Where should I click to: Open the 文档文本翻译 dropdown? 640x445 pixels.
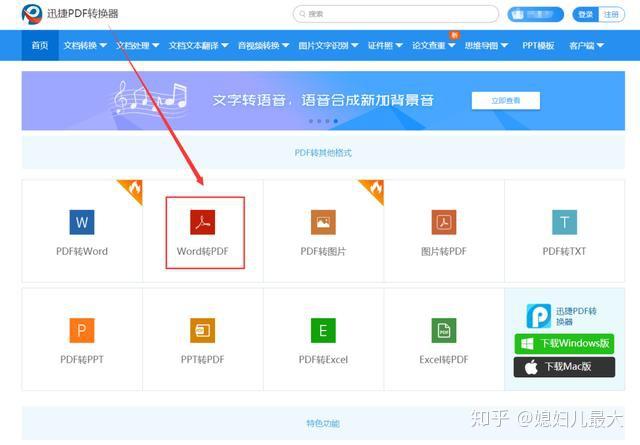(199, 45)
